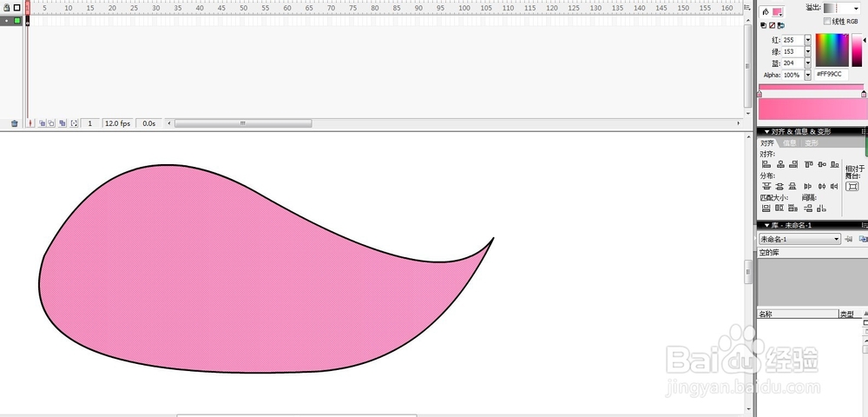Click distribute horizontal center icon
868x417 pixels.
click(x=821, y=187)
